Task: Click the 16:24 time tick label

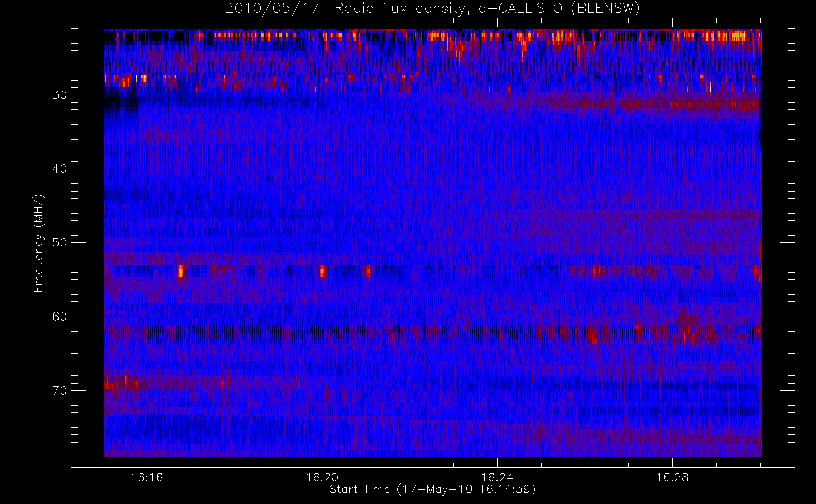Action: coord(497,477)
